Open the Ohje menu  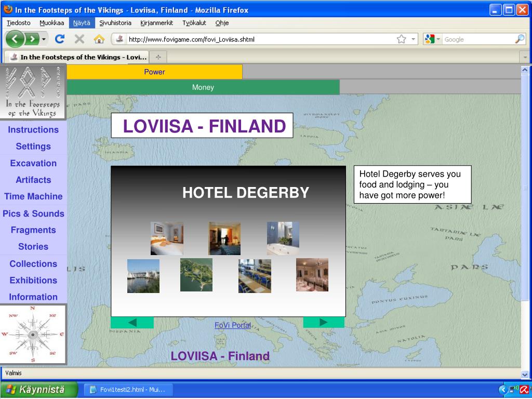[x=222, y=23]
